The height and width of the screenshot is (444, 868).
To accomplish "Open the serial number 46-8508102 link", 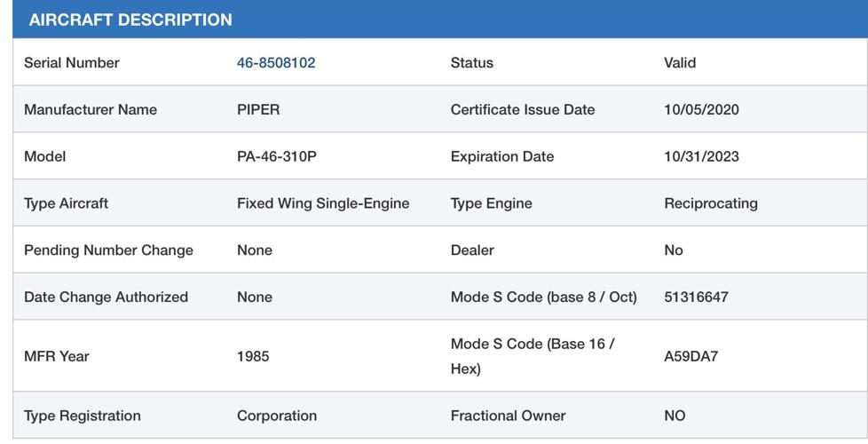I will [276, 63].
